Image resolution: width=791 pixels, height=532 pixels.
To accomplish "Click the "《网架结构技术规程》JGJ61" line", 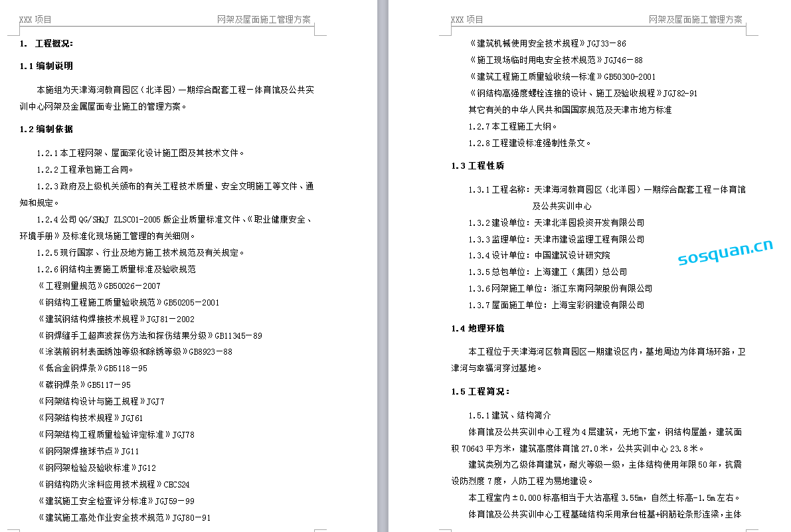I will tap(90, 418).
